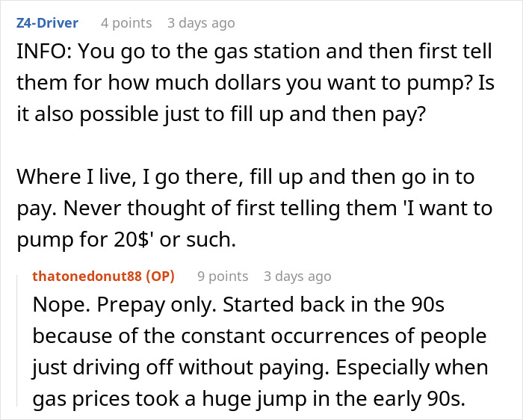Image resolution: width=523 pixels, height=420 pixels.
Task: Click the 9 points score label
Action: pos(223,277)
